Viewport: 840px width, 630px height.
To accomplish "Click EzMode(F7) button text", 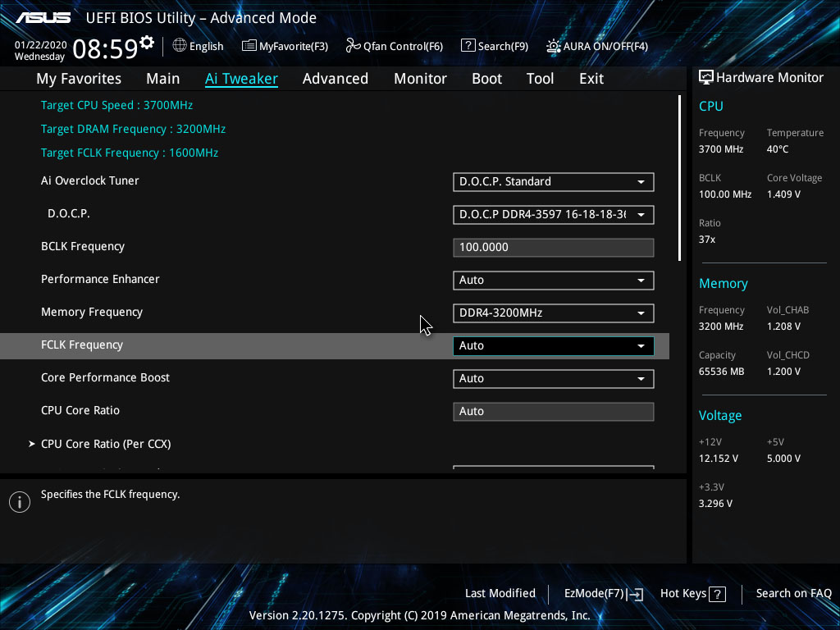I will [x=594, y=594].
